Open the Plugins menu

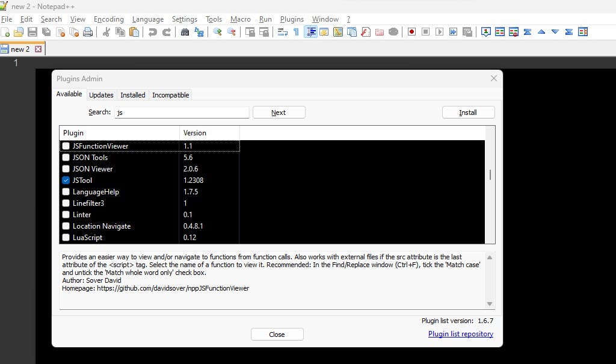[291, 19]
